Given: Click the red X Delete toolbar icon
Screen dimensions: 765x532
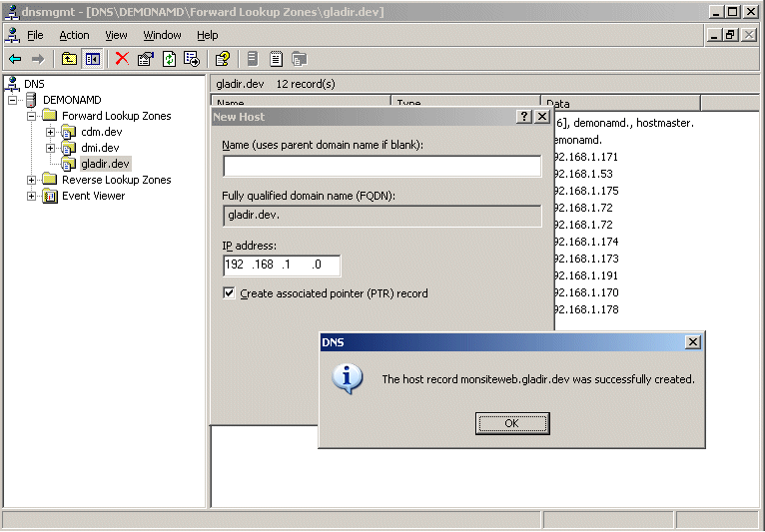Looking at the screenshot, I should tap(122, 59).
